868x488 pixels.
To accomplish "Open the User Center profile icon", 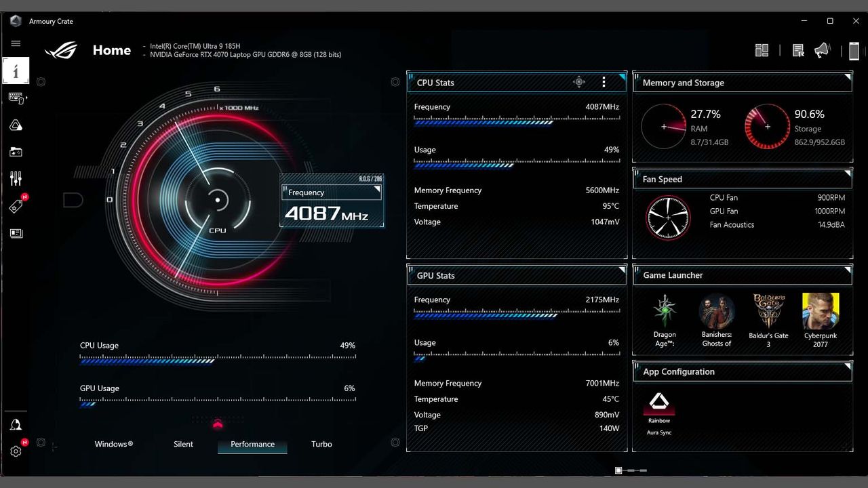I will click(16, 425).
